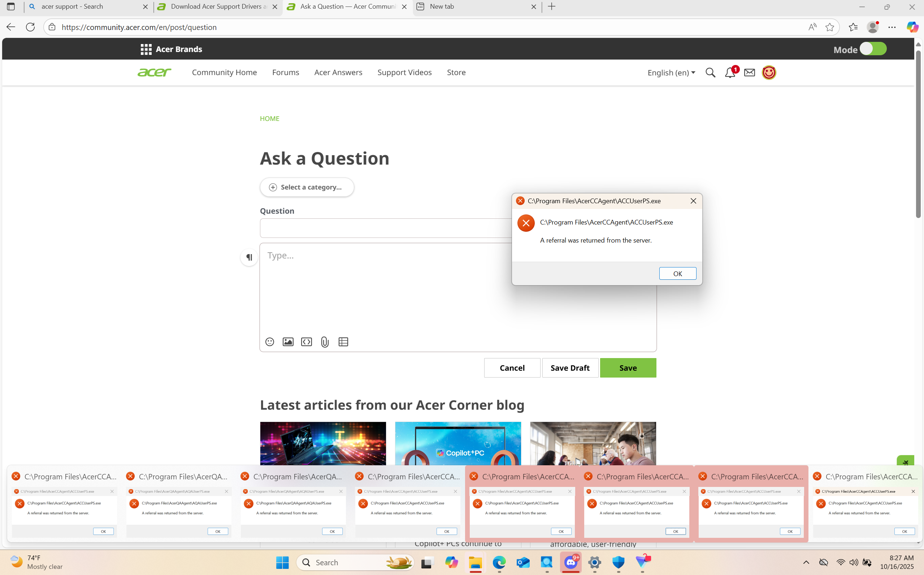Open the paragraph formatting menu

tap(249, 257)
